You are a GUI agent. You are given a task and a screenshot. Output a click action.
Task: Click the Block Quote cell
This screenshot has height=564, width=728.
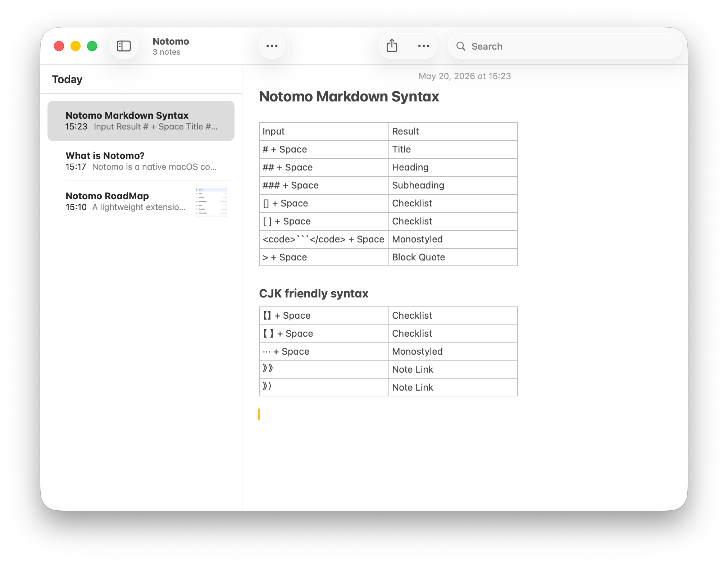click(453, 257)
